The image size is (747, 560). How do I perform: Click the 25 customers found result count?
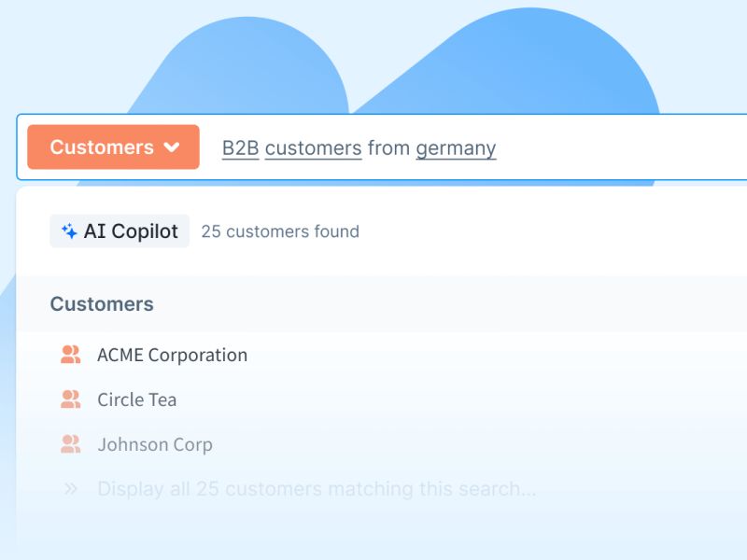point(280,231)
